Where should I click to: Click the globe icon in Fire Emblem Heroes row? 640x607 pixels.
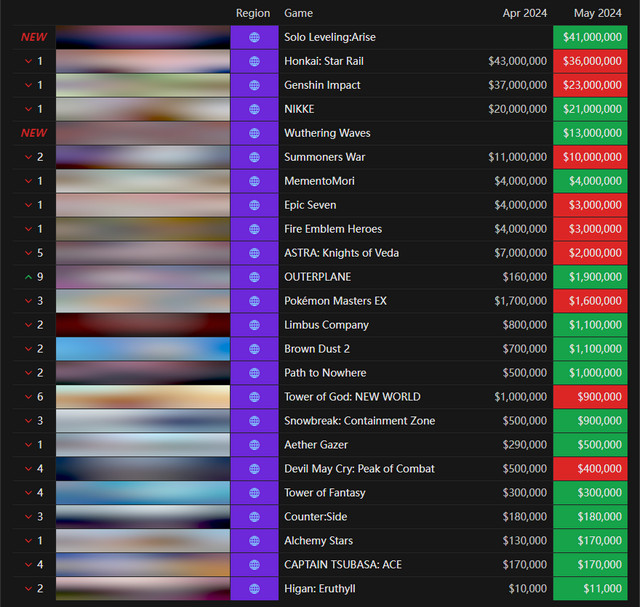point(254,229)
